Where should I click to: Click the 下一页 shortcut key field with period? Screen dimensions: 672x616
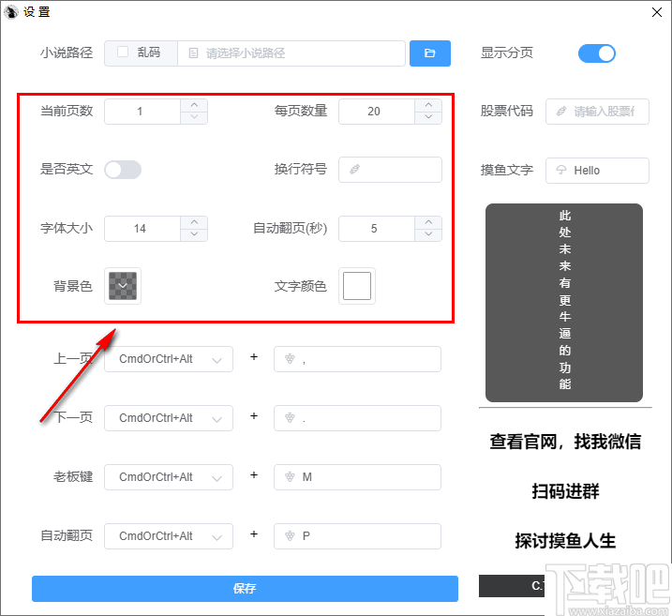(x=357, y=418)
